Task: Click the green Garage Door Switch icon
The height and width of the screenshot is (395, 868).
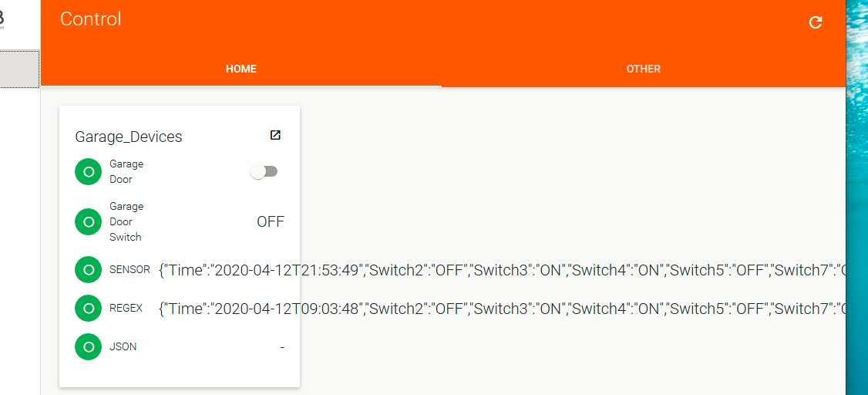Action: click(x=89, y=222)
